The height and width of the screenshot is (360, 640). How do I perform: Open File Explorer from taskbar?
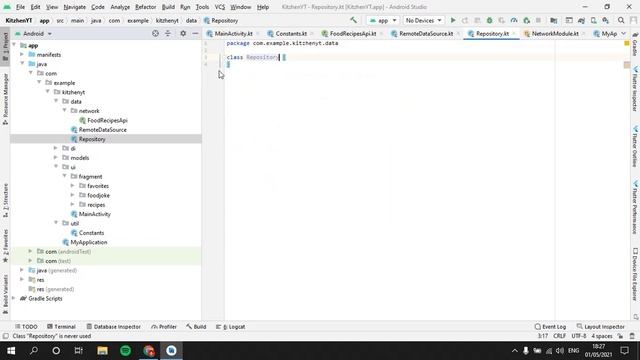[102, 351]
